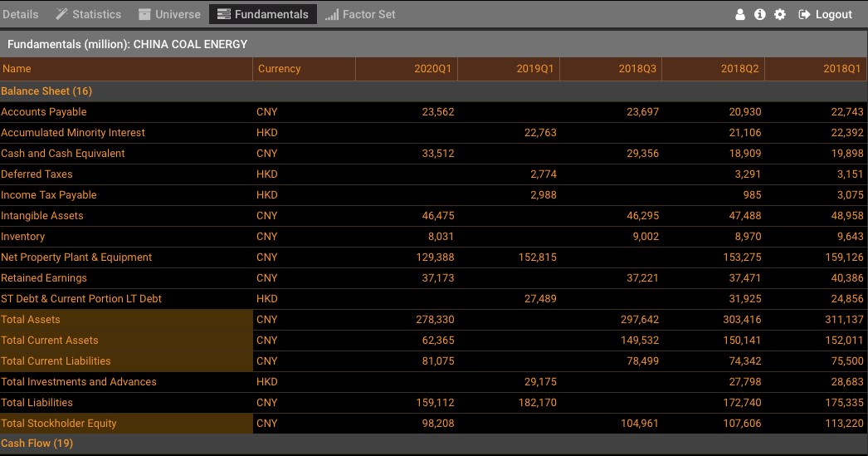Click Retained Earnings 2018Q1 value 40,386
This screenshot has width=868, height=456.
(847, 278)
